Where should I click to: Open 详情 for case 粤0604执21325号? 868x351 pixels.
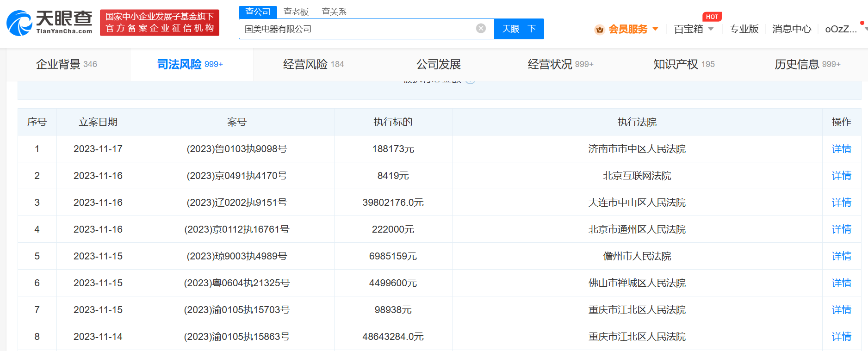[x=841, y=283]
